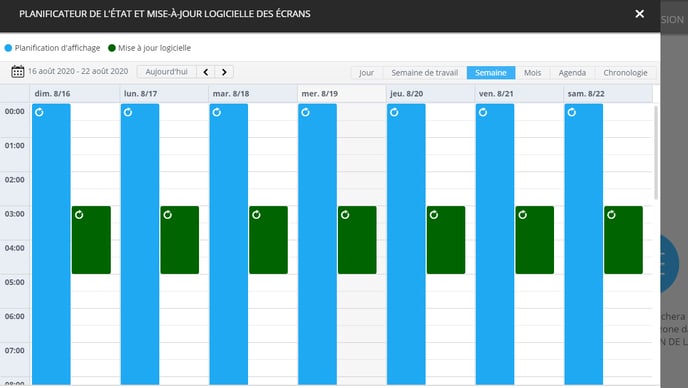Click recurrence icon on Tuesday 8/18 blue event
Viewport: 688px width, 388px height.
[x=217, y=112]
